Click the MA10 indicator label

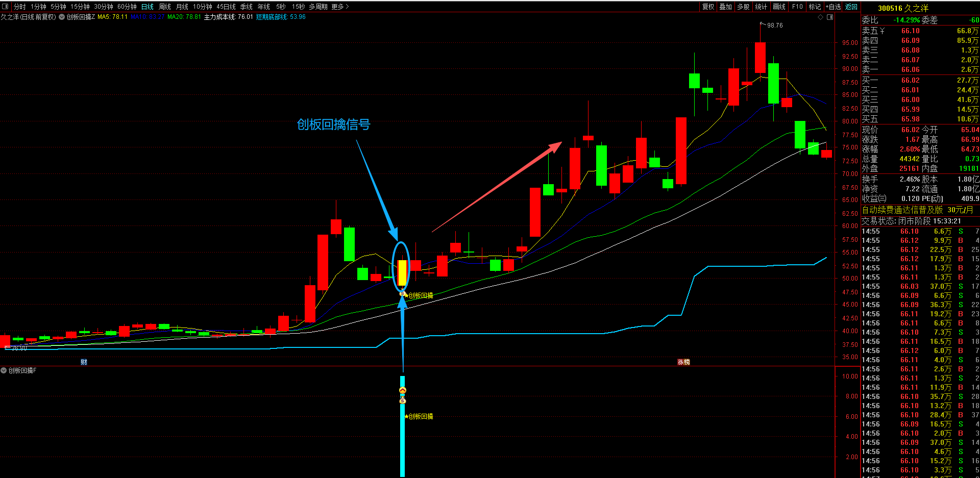pos(148,17)
